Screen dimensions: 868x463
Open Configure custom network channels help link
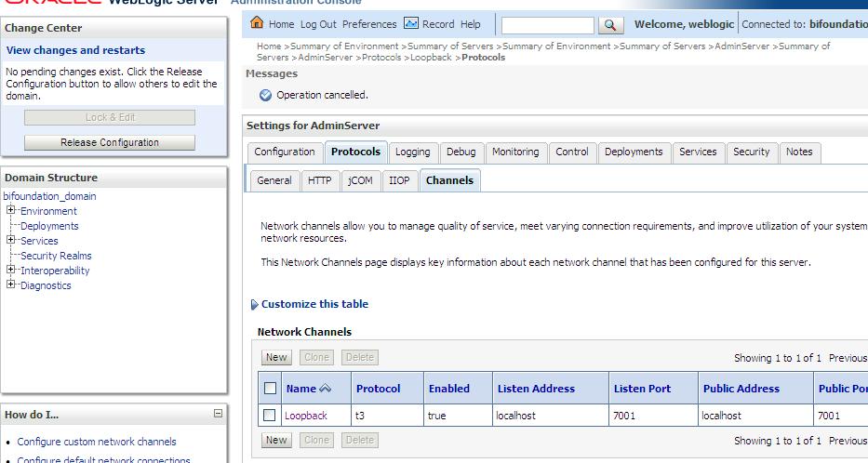(x=97, y=442)
